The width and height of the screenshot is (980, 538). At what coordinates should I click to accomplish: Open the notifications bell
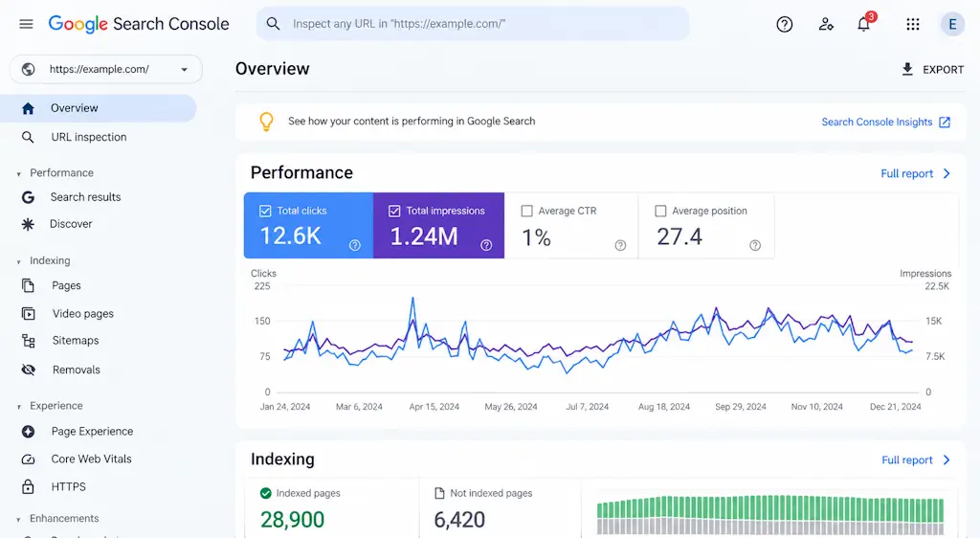coord(864,24)
